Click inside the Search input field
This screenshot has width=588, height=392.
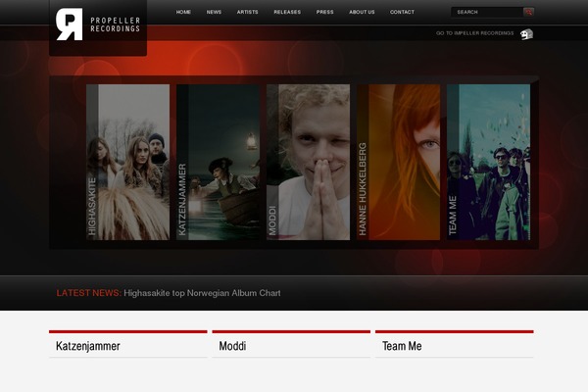487,12
